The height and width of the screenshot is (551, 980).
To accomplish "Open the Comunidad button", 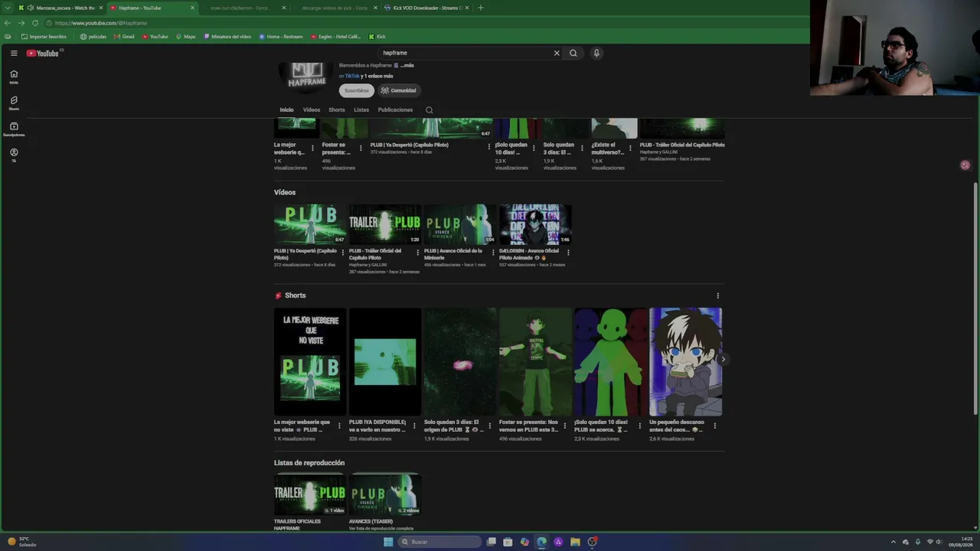I will click(398, 90).
